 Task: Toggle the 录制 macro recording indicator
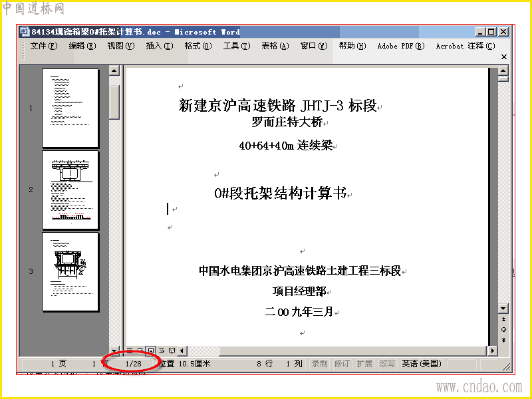(320, 364)
